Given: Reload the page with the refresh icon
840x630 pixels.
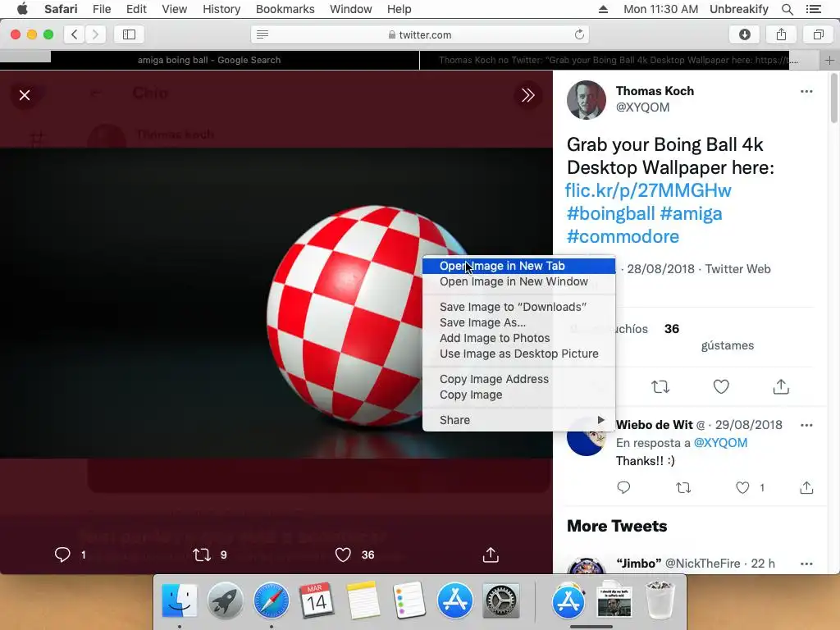Looking at the screenshot, I should [x=579, y=34].
